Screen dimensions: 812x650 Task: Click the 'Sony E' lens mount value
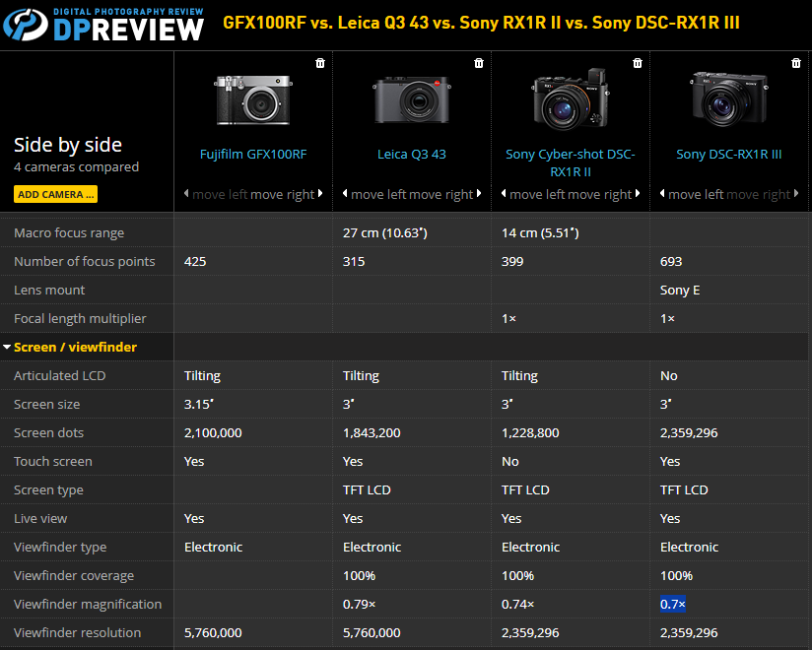[x=680, y=290]
